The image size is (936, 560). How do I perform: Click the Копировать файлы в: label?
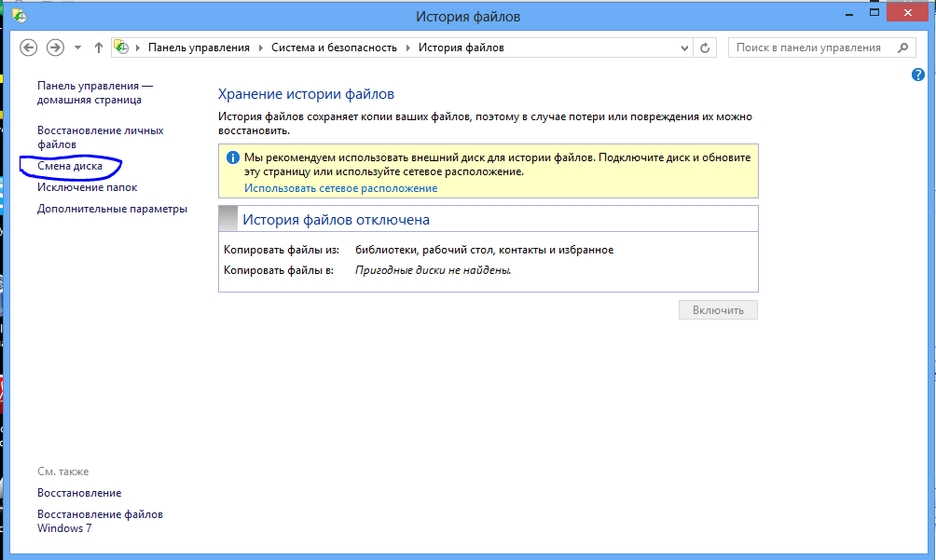[278, 270]
